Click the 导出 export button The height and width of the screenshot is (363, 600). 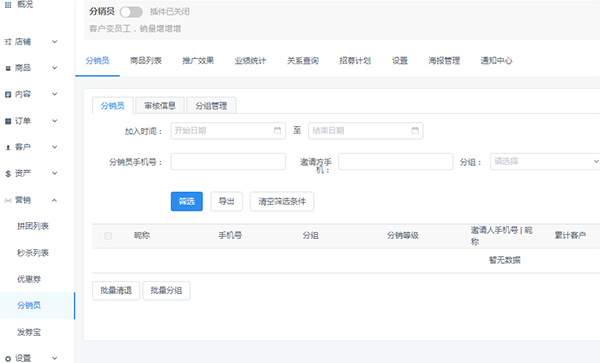pyautogui.click(x=227, y=202)
